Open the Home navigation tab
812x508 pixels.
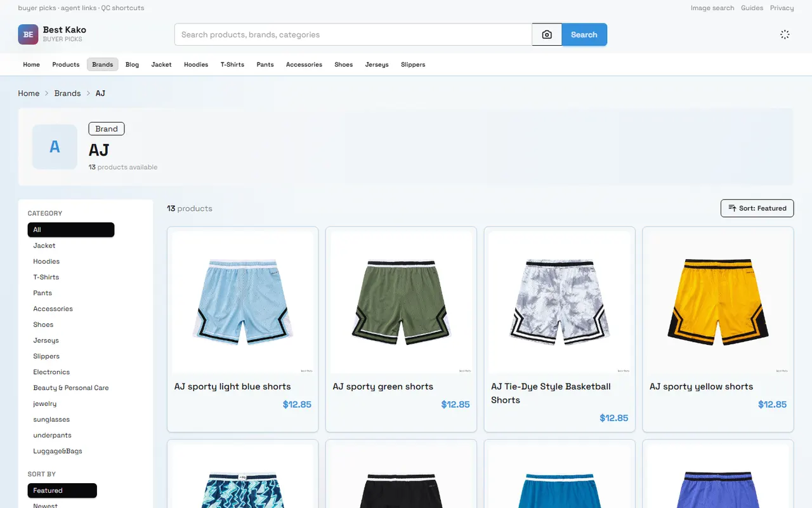[32, 65]
